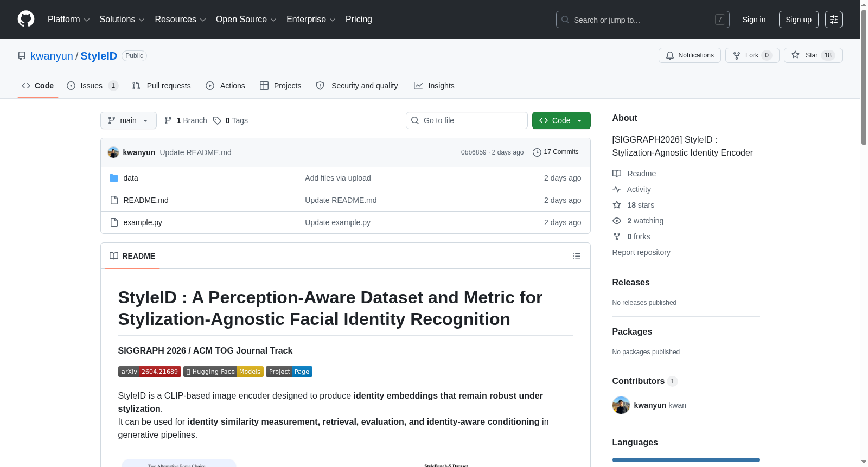Screen dimensions: 868x467
Task: Click the fork icon beside 0 forks
Action: click(x=617, y=236)
